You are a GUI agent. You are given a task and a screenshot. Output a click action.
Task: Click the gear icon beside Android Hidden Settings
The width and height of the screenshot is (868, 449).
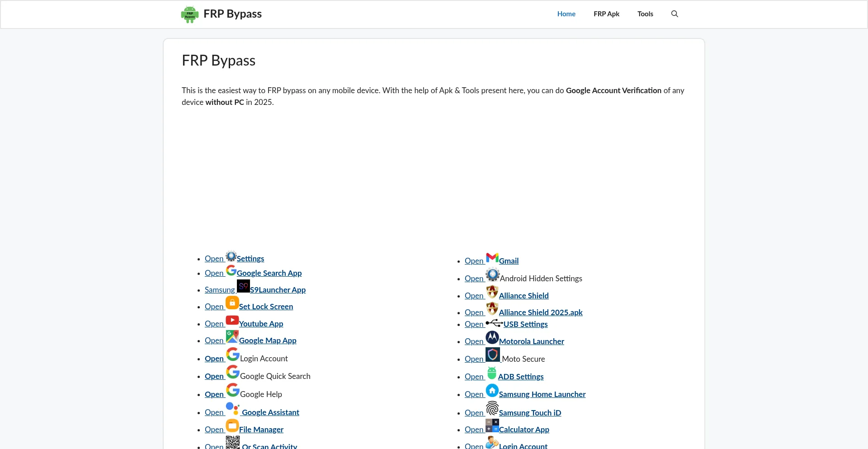pos(493,274)
